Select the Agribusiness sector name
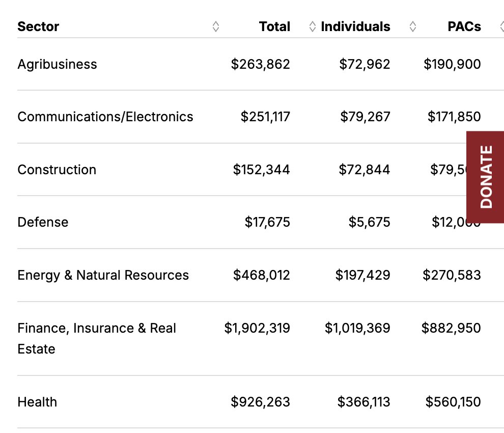504x433 pixels. [57, 64]
